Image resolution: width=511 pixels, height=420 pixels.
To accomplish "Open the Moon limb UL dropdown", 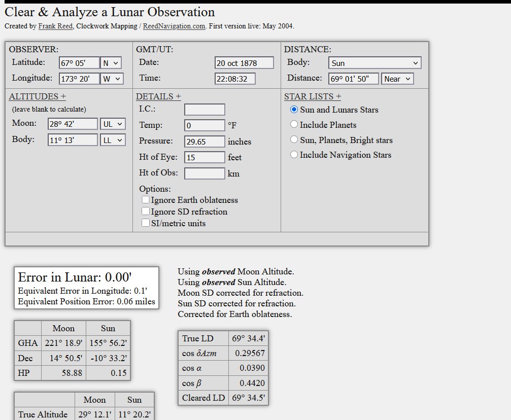I will point(113,124).
